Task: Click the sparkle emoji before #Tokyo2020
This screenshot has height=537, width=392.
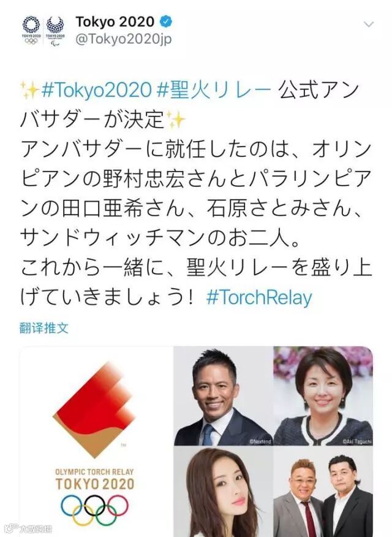Action: 30,91
